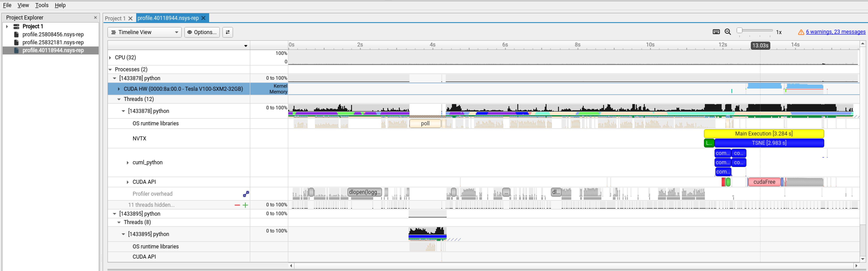The width and height of the screenshot is (868, 271).
Task: Expand the CUDA HW Tesla V100 row
Action: (119, 89)
